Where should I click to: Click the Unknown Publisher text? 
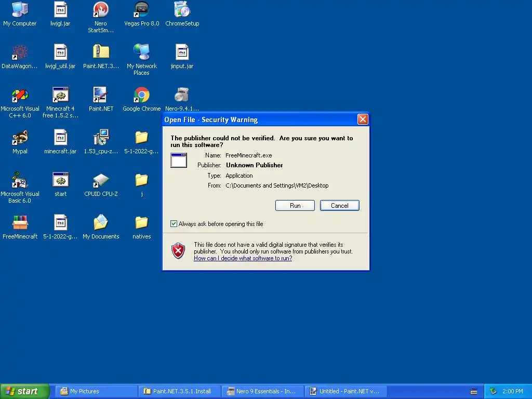click(255, 165)
